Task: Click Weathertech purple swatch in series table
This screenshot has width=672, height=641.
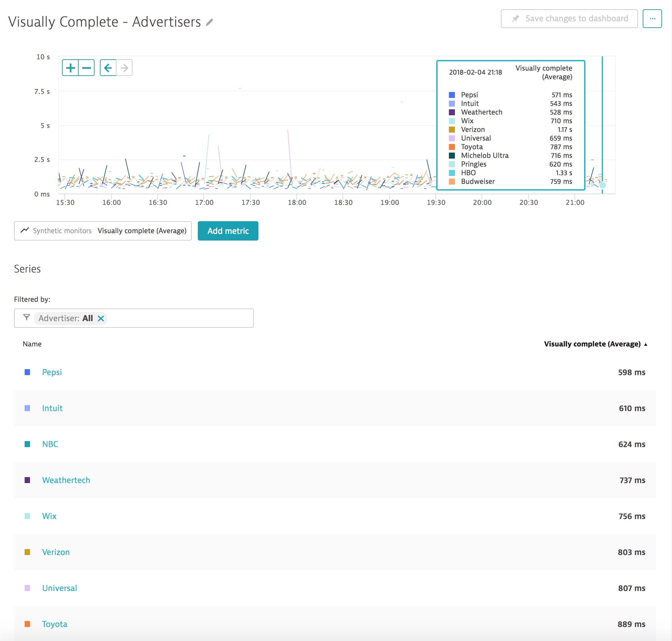Action: [x=27, y=480]
